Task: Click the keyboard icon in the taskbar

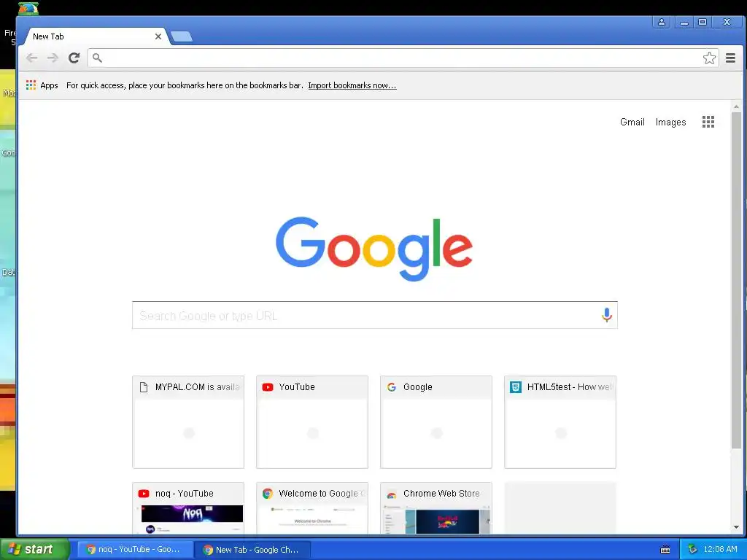Action: click(665, 550)
